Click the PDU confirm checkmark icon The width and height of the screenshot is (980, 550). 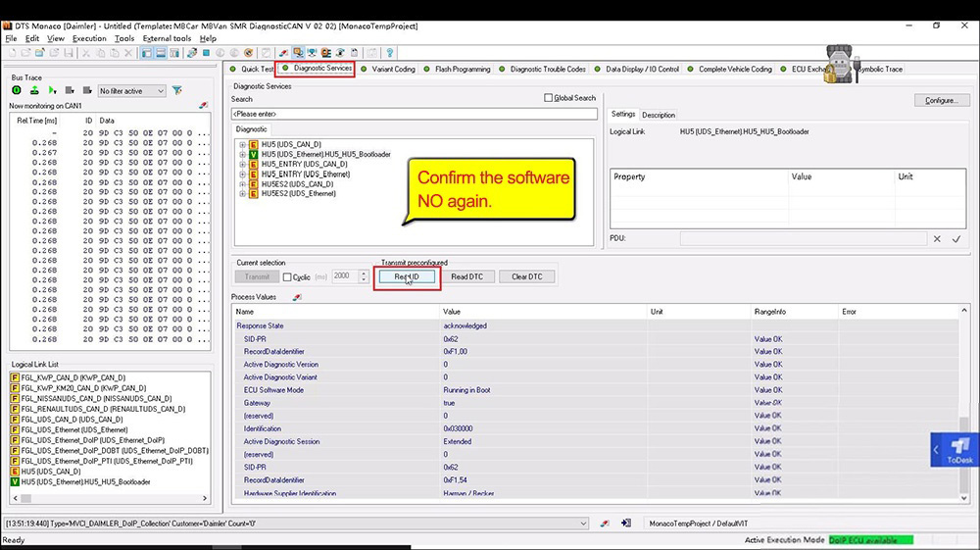click(956, 239)
